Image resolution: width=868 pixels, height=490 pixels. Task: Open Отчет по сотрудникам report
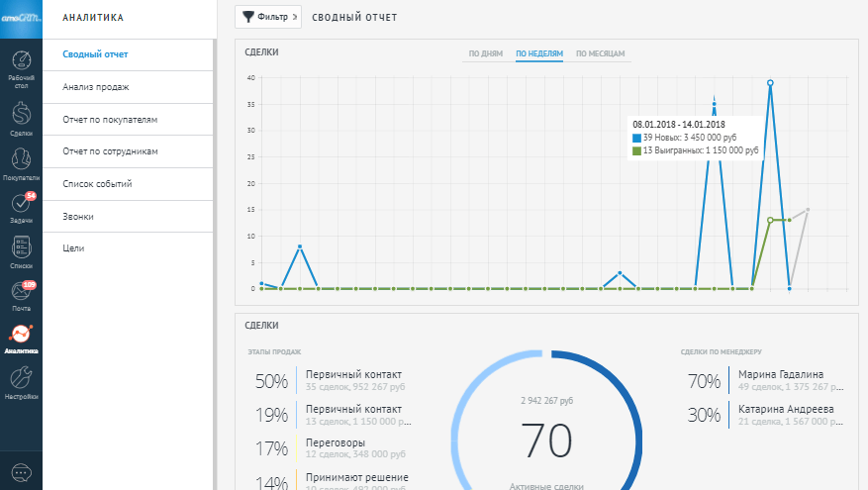tap(111, 151)
